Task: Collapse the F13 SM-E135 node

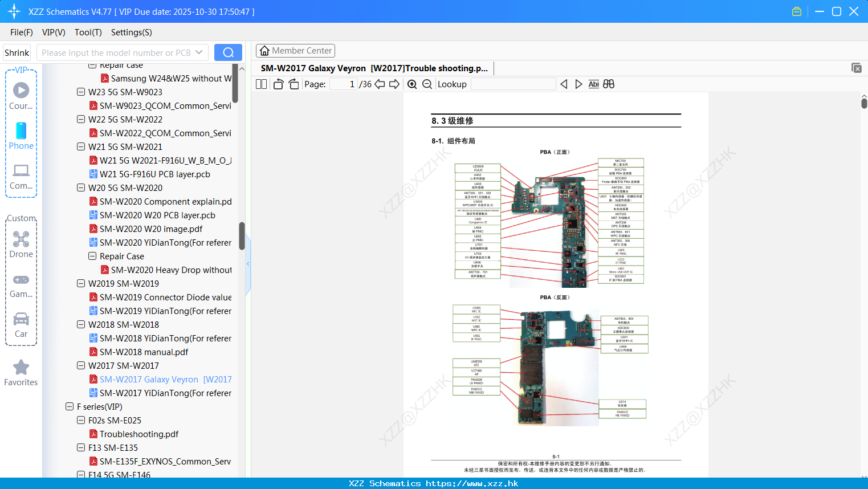Action: (x=81, y=447)
